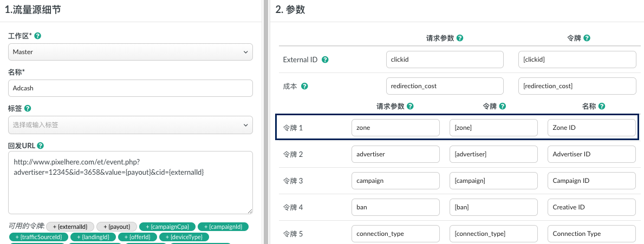Click the help icon beside 成本
Viewport: 644px width, 244px height.
coord(305,86)
